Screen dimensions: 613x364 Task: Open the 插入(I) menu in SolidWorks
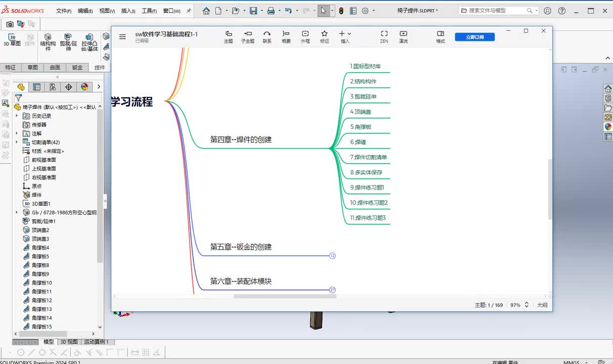point(128,11)
